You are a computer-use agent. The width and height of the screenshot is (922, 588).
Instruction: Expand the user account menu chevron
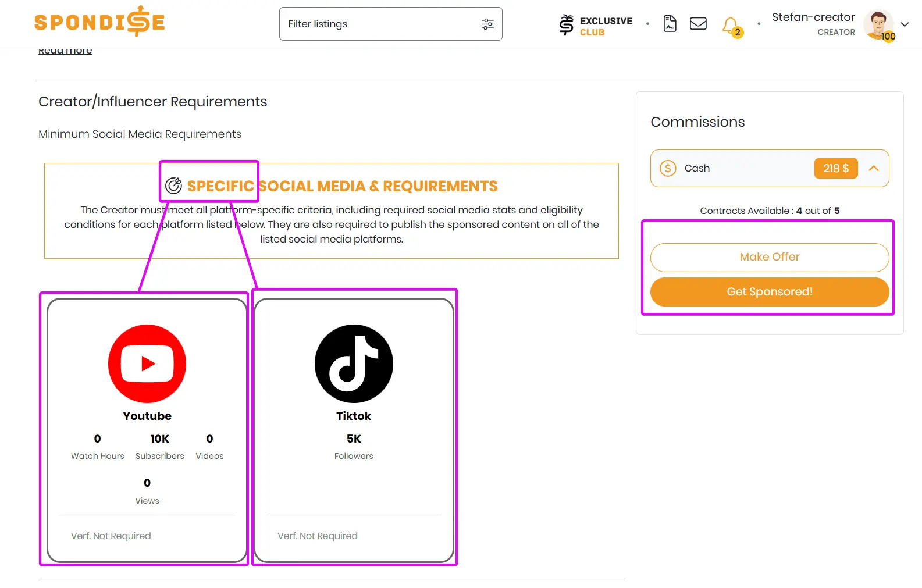[x=905, y=24]
